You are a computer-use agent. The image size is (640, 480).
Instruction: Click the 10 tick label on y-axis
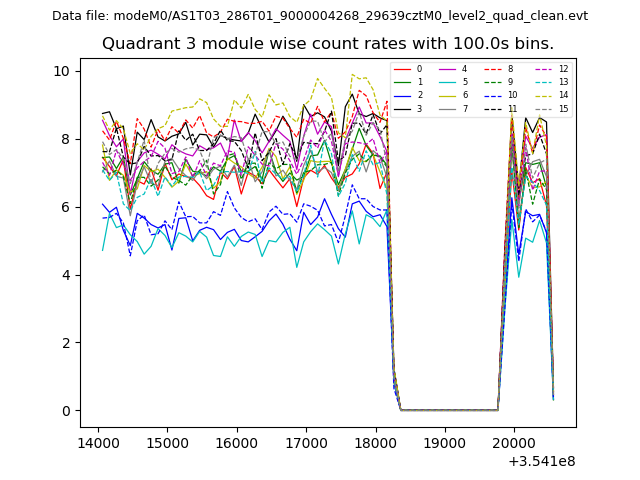coord(61,71)
